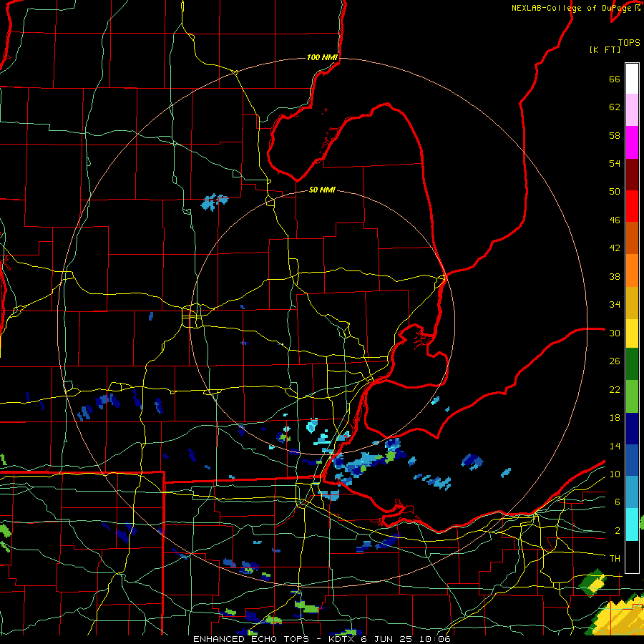The width and height of the screenshot is (644, 644).
Task: Click the 46 value on the legend
Action: pos(615,220)
